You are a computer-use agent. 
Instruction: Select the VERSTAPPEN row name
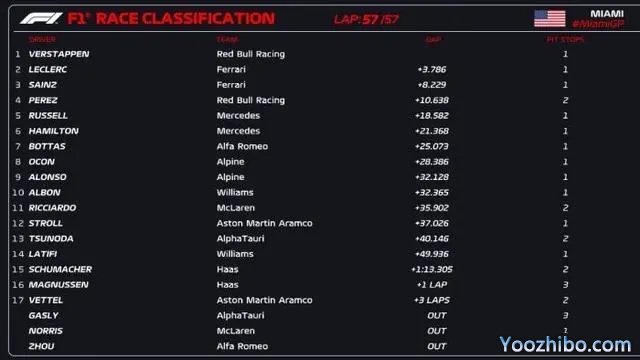pos(59,54)
